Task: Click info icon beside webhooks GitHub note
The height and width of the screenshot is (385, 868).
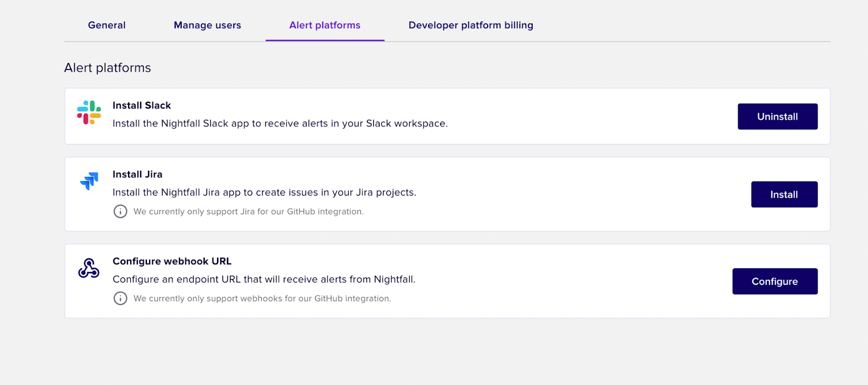Action: (120, 298)
